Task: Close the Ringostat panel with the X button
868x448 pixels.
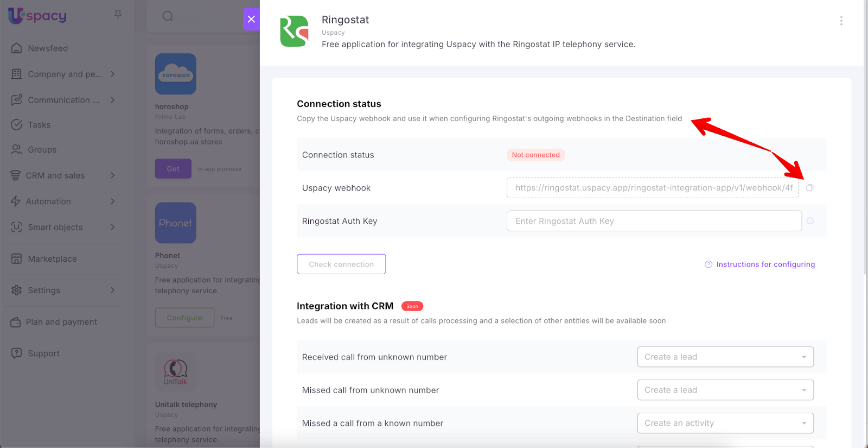Action: click(251, 19)
